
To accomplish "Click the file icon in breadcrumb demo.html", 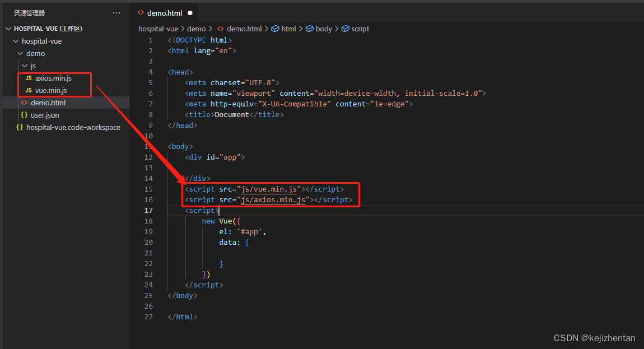I will 221,29.
